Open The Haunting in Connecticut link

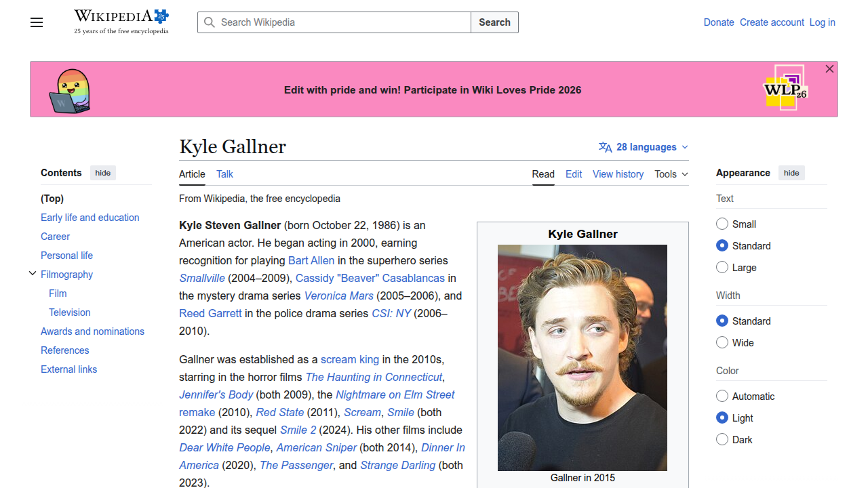point(374,377)
